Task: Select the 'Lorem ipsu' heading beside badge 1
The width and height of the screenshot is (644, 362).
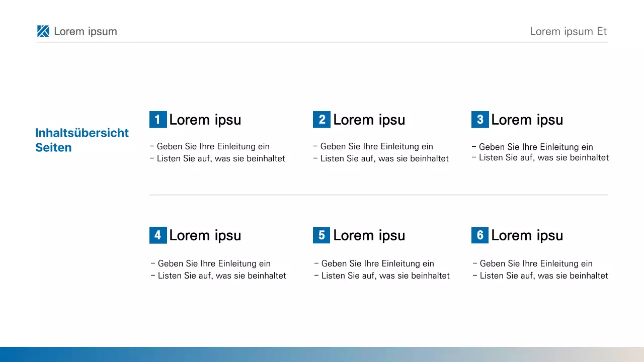Action: [205, 120]
